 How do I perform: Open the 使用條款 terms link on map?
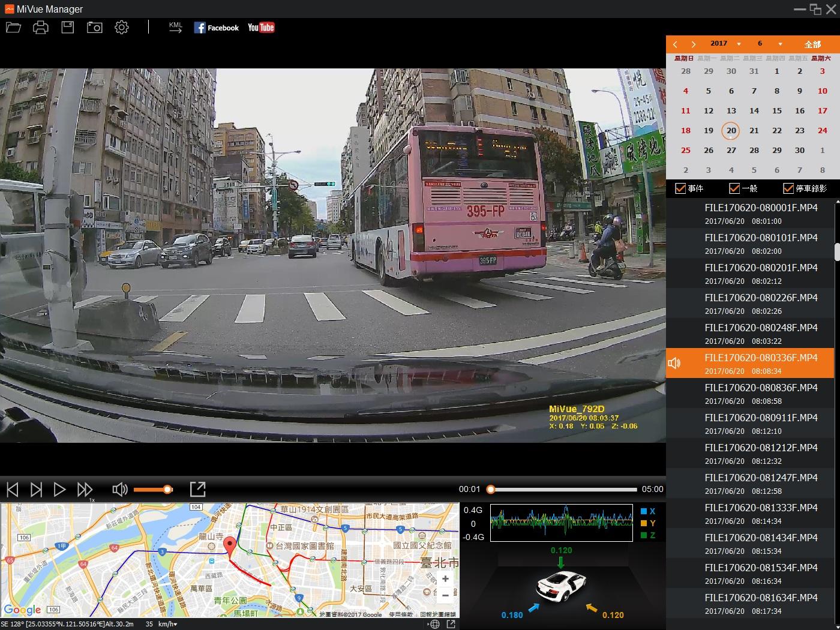point(402,614)
